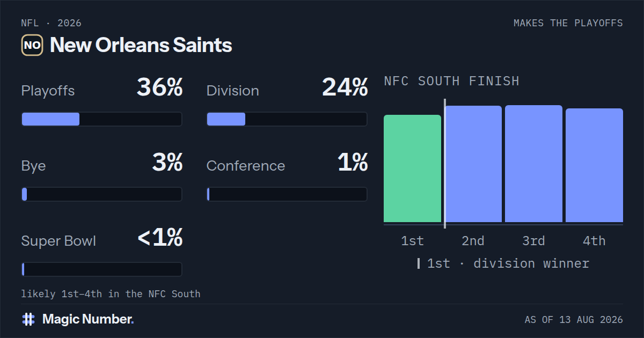Click the division winner legend marker
This screenshot has width=644, height=338.
point(419,263)
